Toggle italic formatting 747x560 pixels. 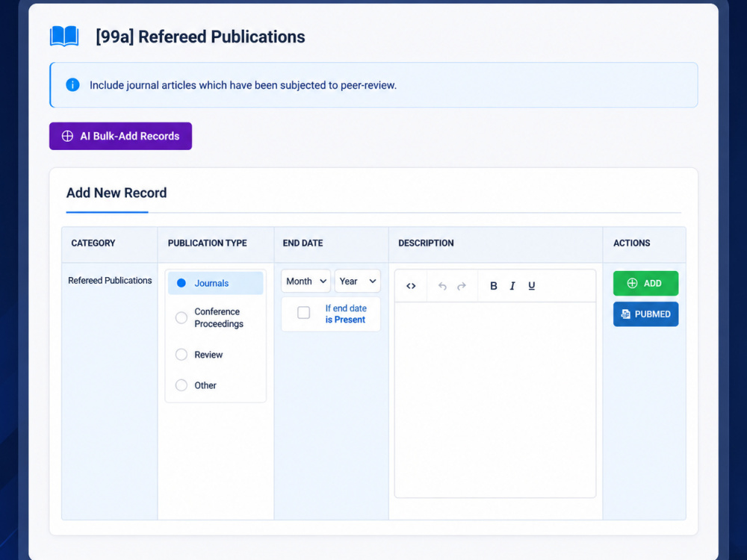(512, 286)
